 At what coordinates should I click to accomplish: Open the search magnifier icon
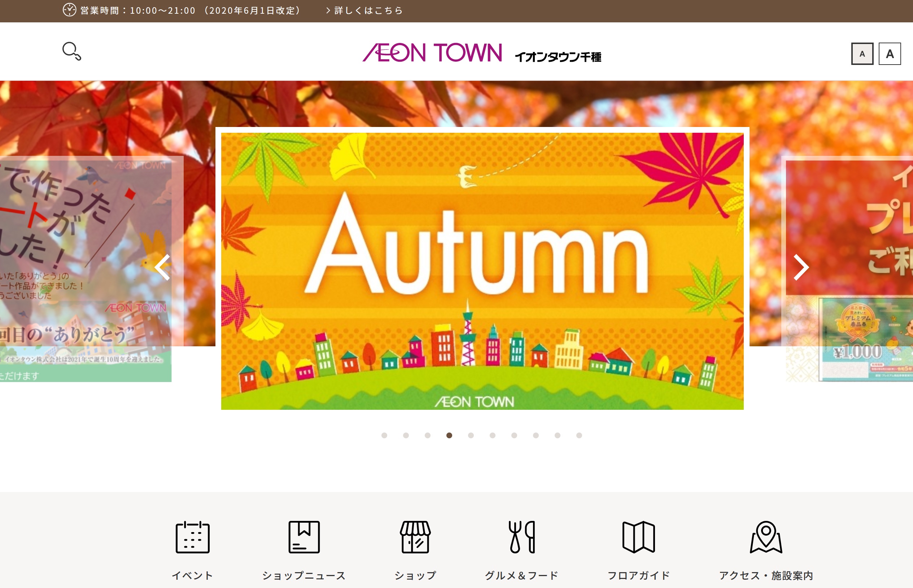tap(72, 51)
